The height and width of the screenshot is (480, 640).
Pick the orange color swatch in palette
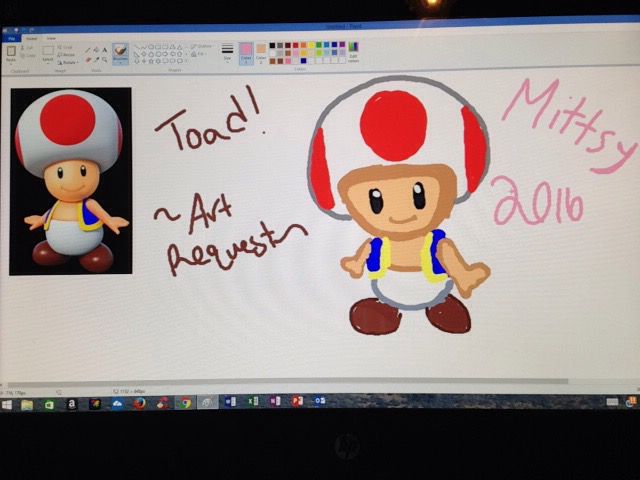303,45
